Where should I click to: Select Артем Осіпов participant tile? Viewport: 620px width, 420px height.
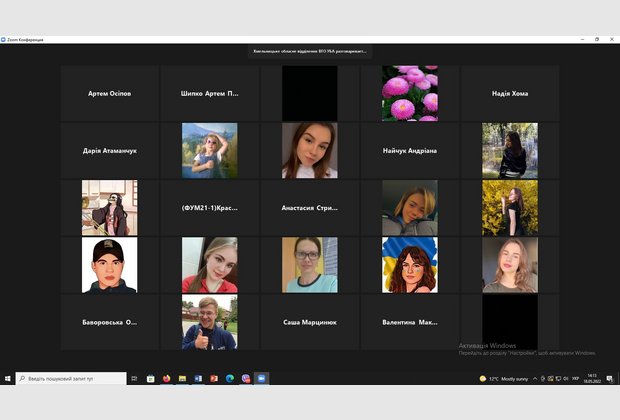[109, 94]
